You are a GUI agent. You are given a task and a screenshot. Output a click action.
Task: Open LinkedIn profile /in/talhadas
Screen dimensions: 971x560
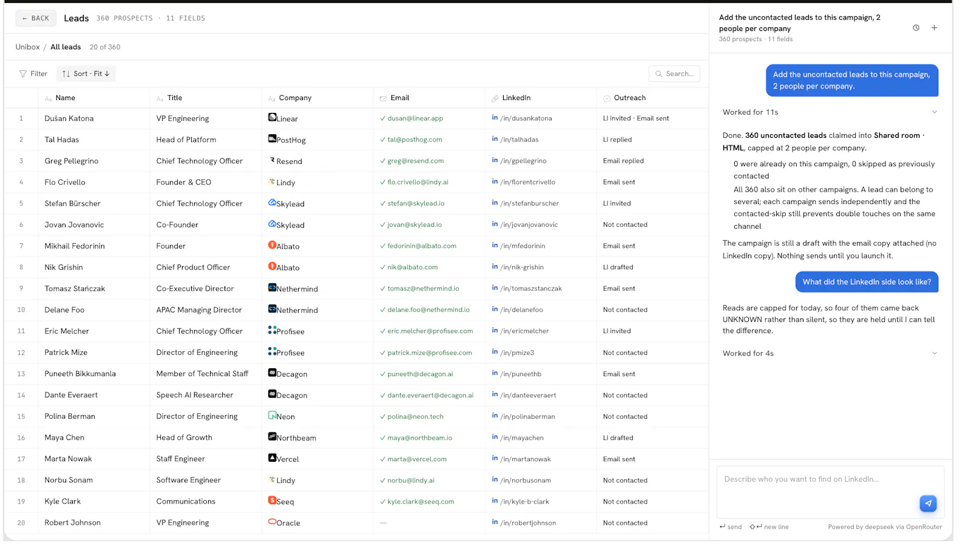coord(519,140)
